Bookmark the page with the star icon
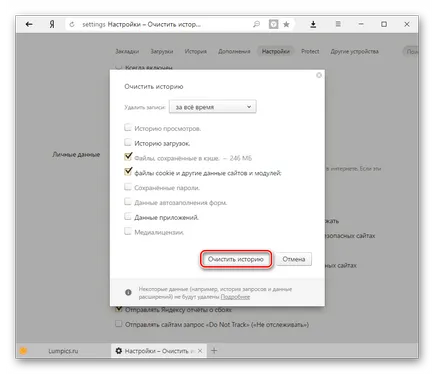The width and height of the screenshot is (434, 374). (x=286, y=24)
